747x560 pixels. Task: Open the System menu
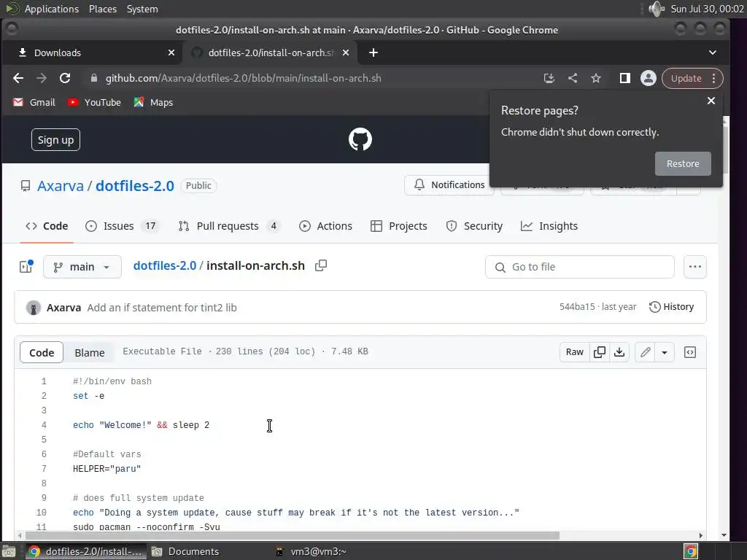point(142,9)
